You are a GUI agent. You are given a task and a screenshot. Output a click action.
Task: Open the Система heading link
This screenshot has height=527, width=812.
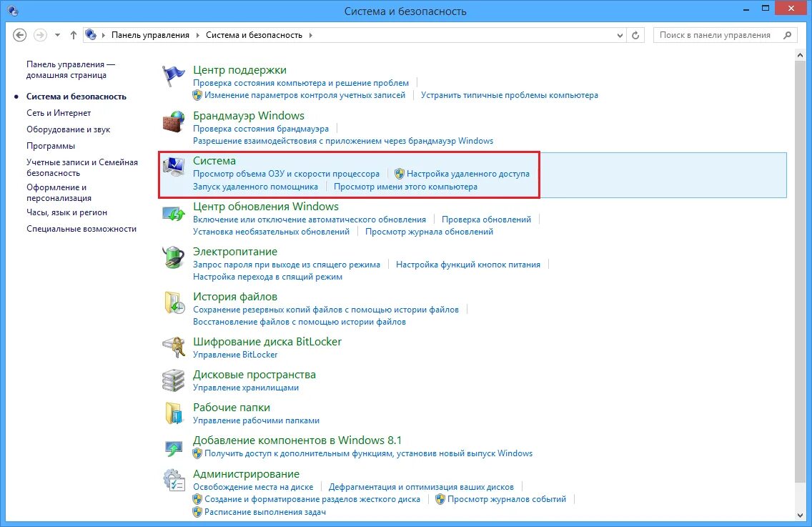pyautogui.click(x=214, y=161)
